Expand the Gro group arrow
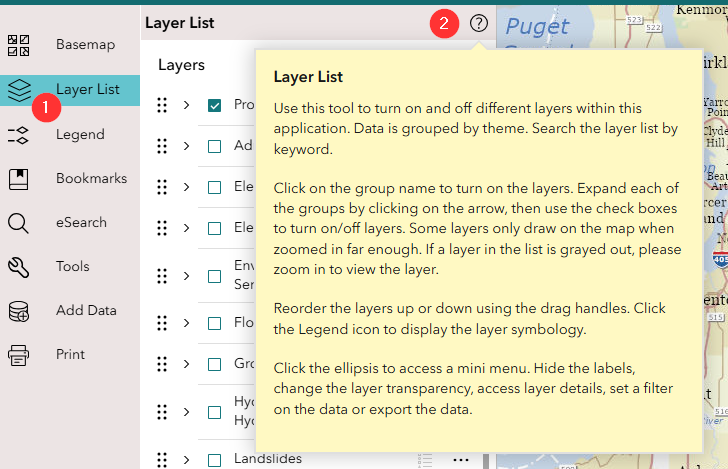This screenshot has width=728, height=469. click(187, 364)
